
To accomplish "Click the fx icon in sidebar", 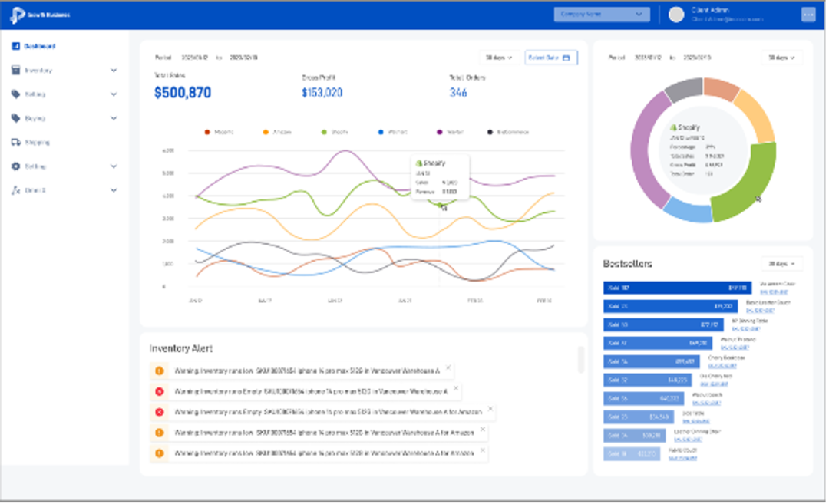I will point(16,190).
